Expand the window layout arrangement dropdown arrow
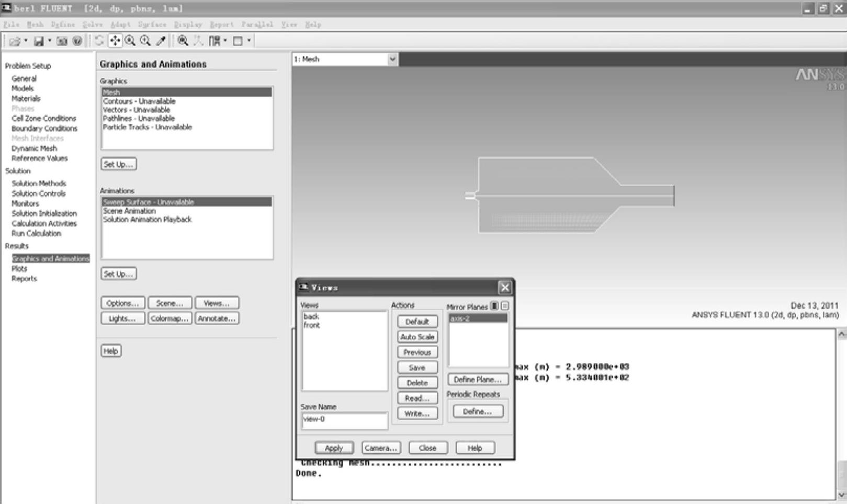 [x=225, y=41]
